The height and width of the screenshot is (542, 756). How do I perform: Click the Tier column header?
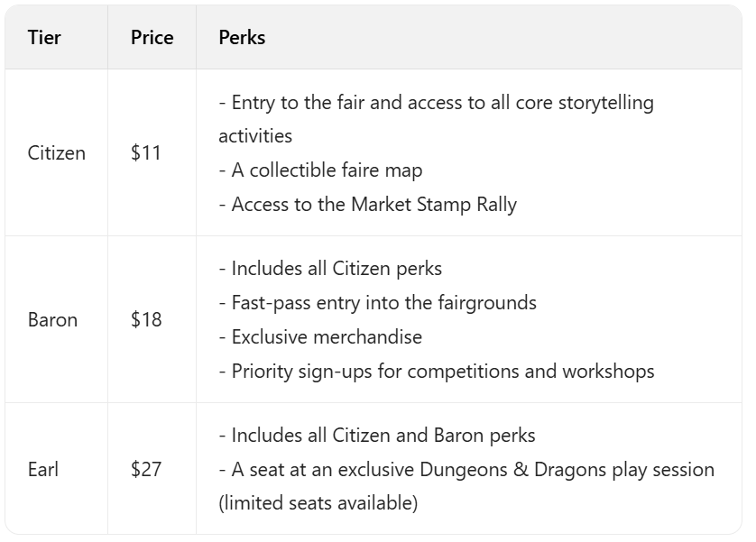44,37
